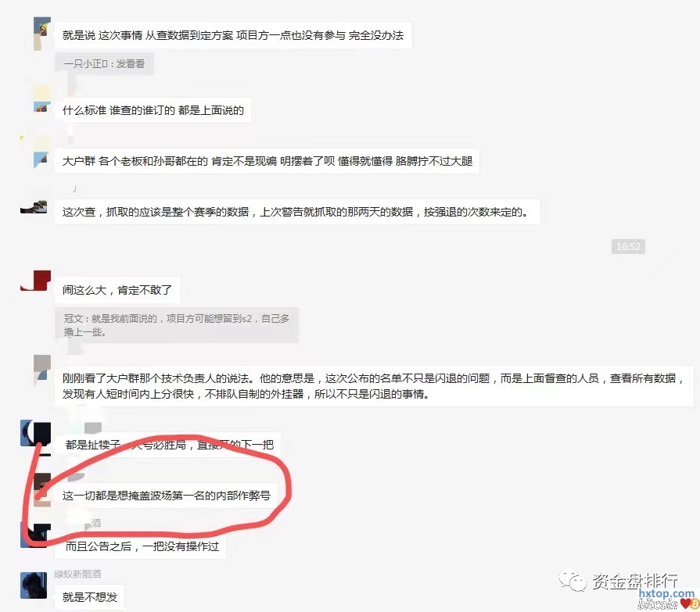The width and height of the screenshot is (700, 612).
Task: Click avatar beside '什么标准 谁查的谁订的' message
Action: [x=42, y=99]
